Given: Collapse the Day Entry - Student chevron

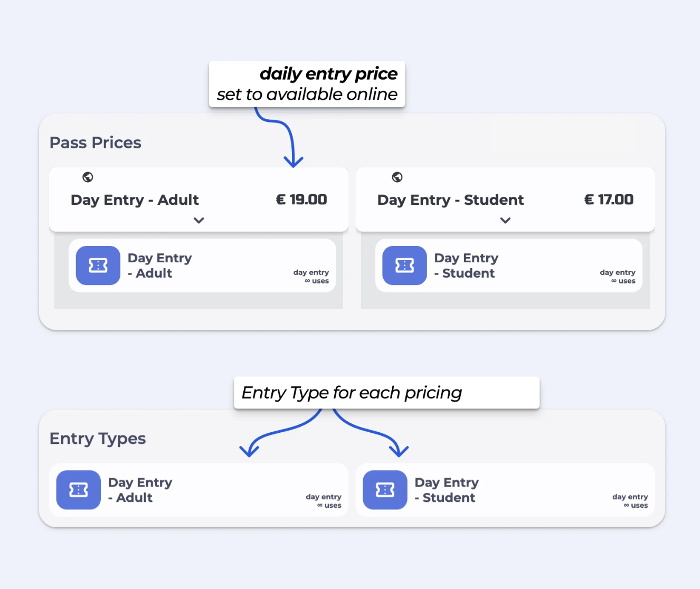Looking at the screenshot, I should [x=505, y=220].
